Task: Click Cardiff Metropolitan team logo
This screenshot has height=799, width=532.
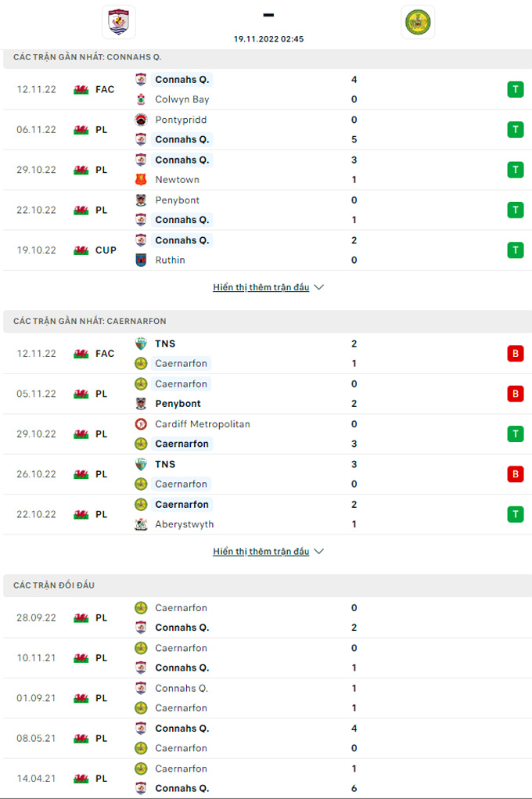Action: tap(141, 424)
